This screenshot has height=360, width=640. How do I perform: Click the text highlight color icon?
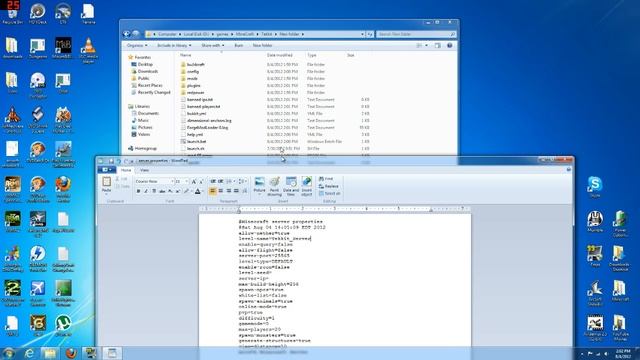[x=186, y=191]
